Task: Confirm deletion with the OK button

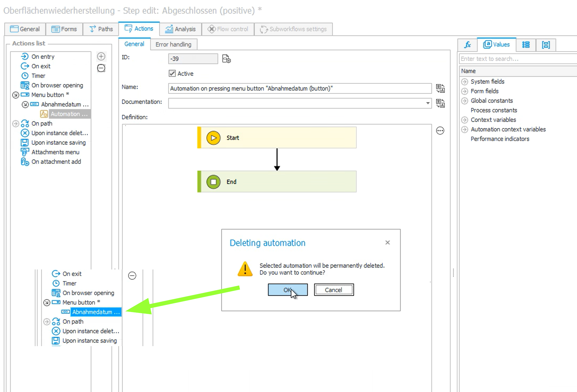Action: click(287, 290)
